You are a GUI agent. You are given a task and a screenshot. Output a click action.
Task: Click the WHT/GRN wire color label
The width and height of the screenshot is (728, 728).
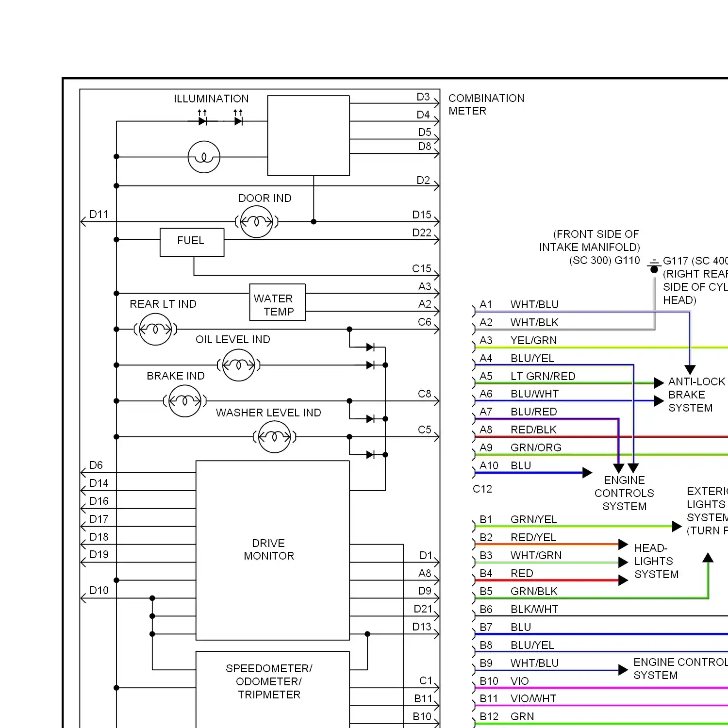coord(536,556)
